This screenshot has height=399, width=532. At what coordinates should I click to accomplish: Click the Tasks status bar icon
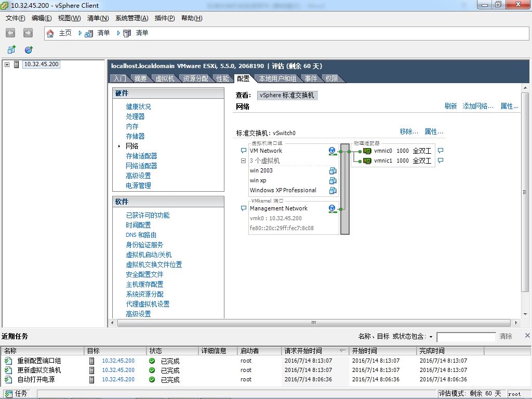[8, 394]
